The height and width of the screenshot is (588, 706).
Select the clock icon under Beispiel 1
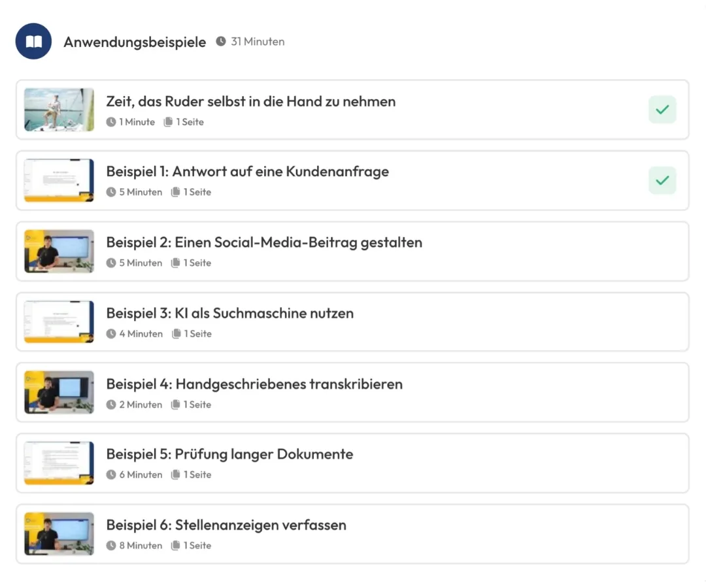click(111, 192)
